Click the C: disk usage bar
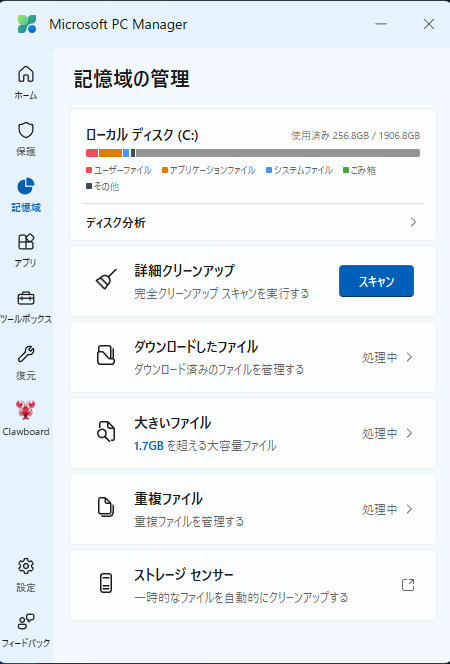Image resolution: width=450 pixels, height=664 pixels. point(253,153)
